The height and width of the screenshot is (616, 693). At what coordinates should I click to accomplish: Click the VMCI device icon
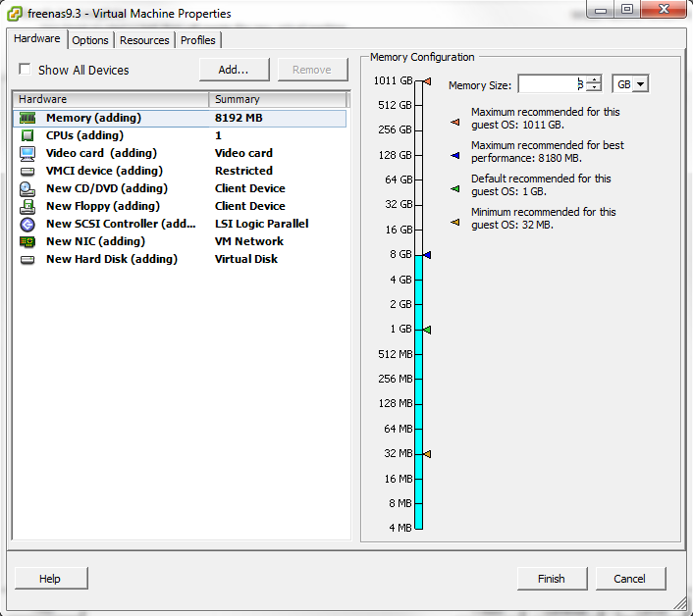(27, 171)
